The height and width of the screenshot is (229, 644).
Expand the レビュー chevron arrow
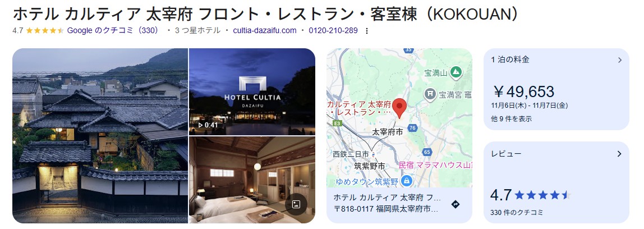[x=619, y=154]
